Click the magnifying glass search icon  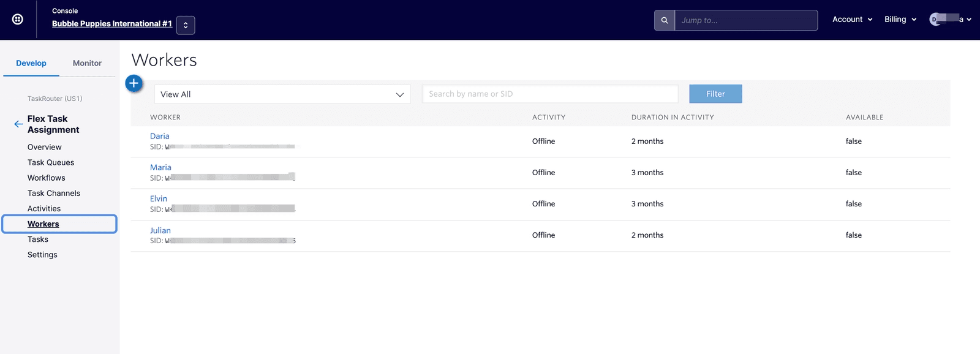click(664, 20)
